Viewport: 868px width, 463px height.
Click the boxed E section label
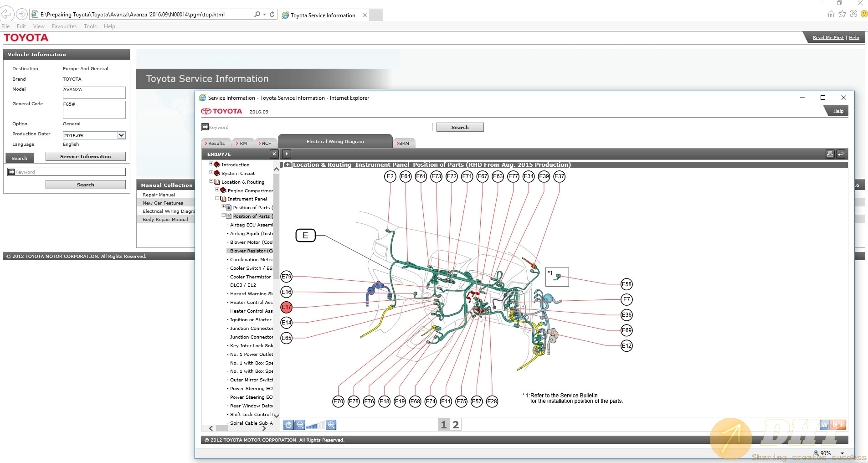[306, 235]
